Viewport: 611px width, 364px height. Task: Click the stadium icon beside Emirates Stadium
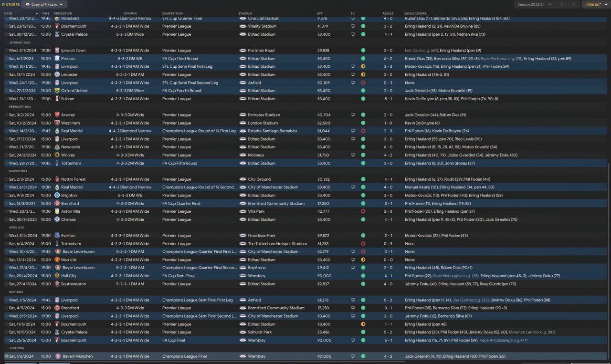[243, 115]
